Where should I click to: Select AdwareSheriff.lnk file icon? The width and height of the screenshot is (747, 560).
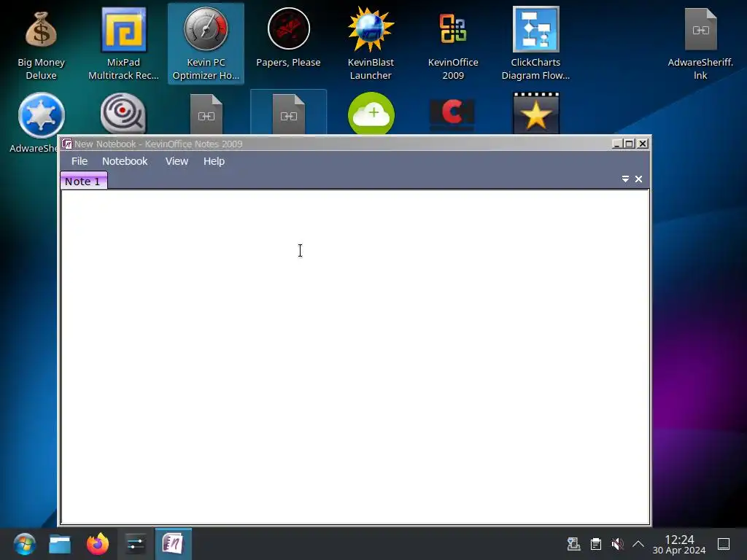pos(700,44)
